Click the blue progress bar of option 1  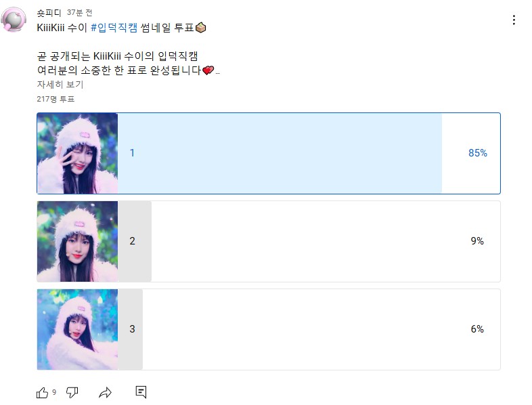tap(280, 154)
